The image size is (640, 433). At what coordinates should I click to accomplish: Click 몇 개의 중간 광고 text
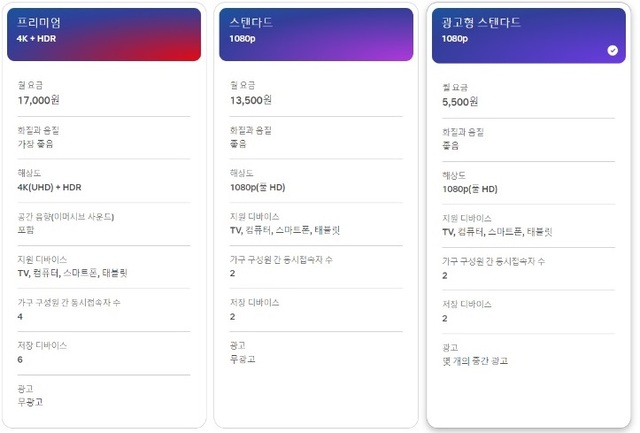tap(475, 361)
